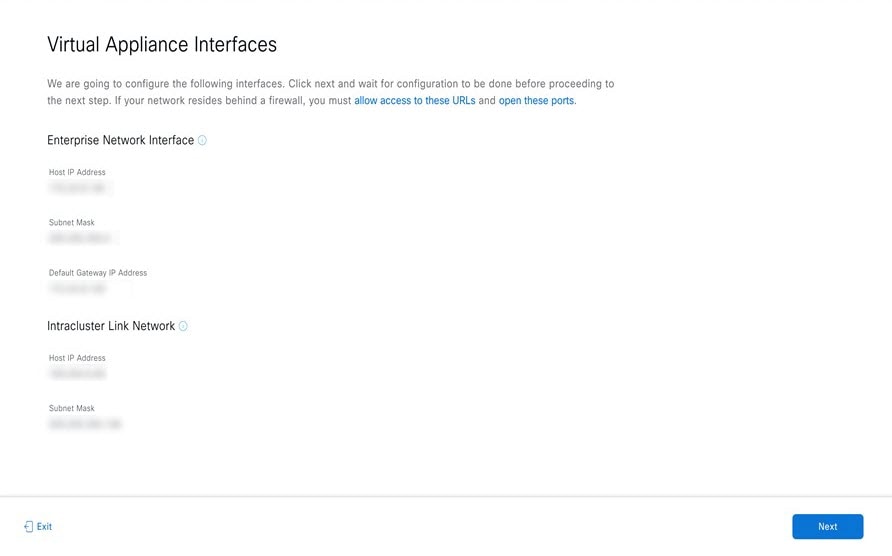Click Subnet Mask label under Intracluster section
The image size is (892, 556).
click(72, 408)
